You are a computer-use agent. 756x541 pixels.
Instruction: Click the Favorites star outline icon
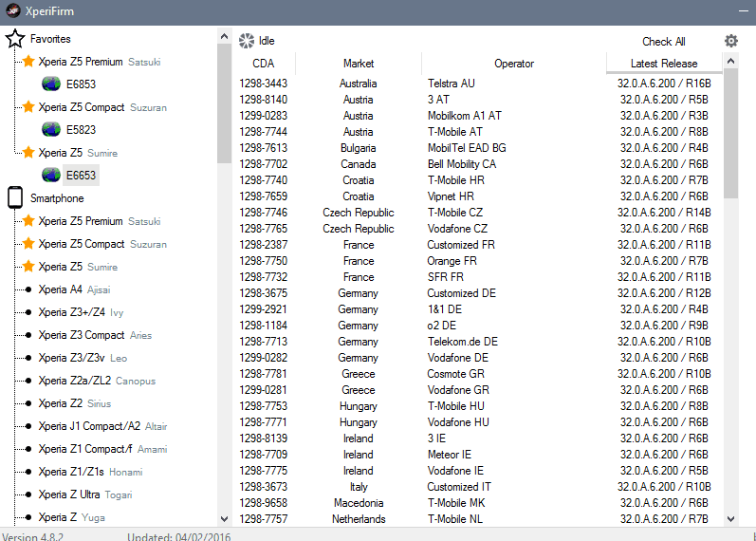[x=15, y=39]
